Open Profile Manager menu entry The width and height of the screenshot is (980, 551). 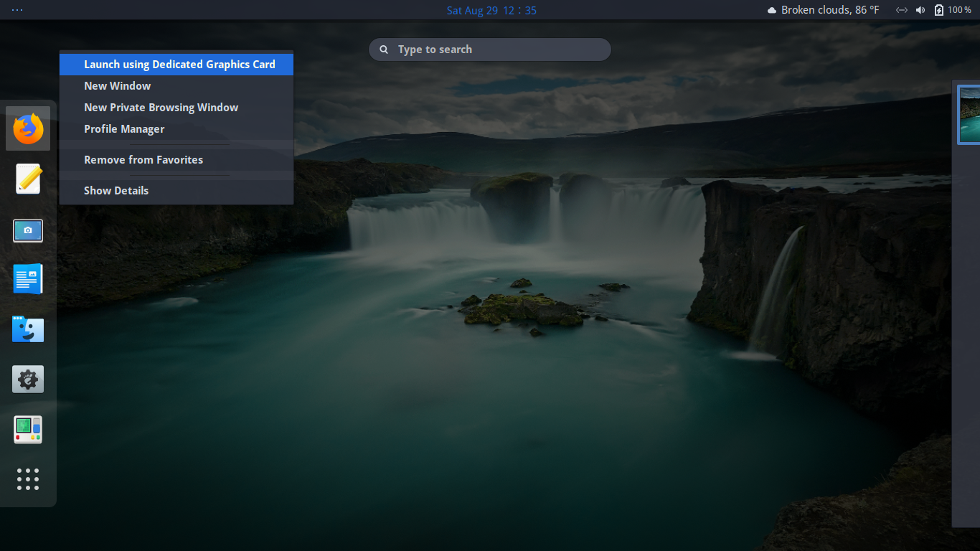coord(176,128)
